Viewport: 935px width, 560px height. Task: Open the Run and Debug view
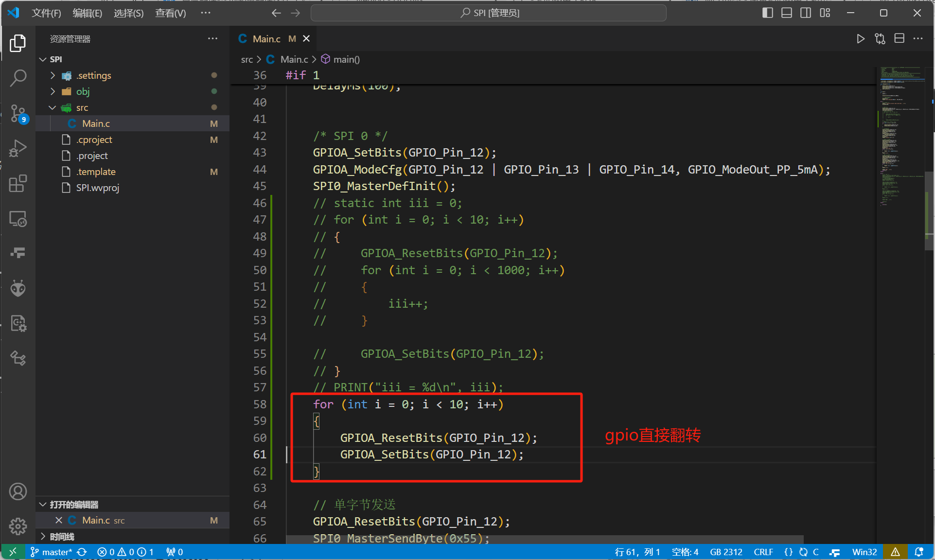[18, 148]
